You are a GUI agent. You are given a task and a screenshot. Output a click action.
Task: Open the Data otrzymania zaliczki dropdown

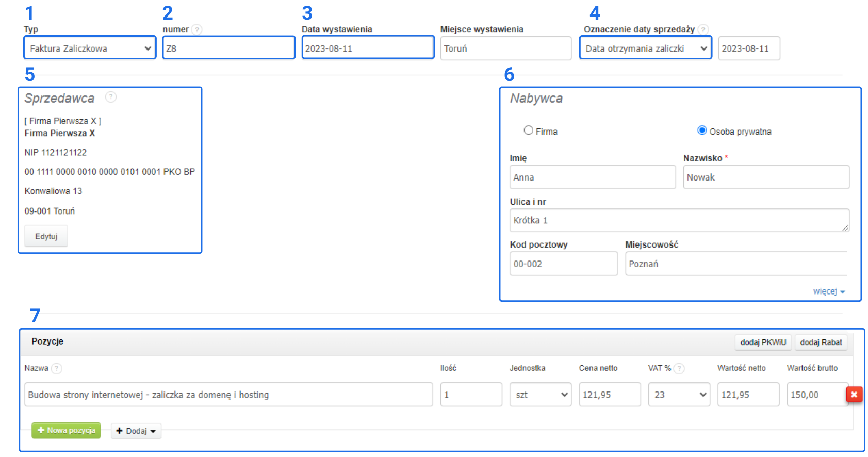(645, 48)
